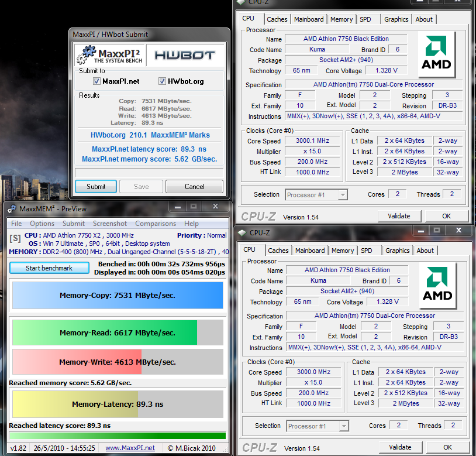Image resolution: width=476 pixels, height=456 pixels.
Task: Open the Submit menu in MaxxMEM
Action: (74, 224)
